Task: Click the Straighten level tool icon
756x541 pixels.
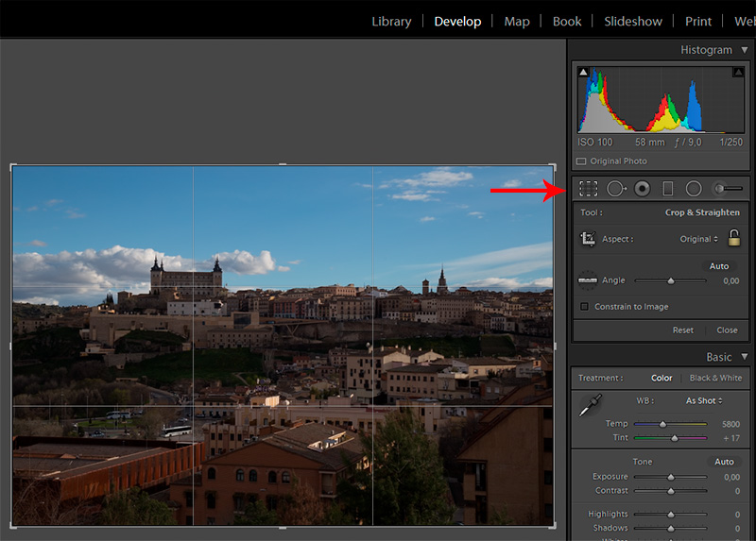Action: (x=588, y=279)
